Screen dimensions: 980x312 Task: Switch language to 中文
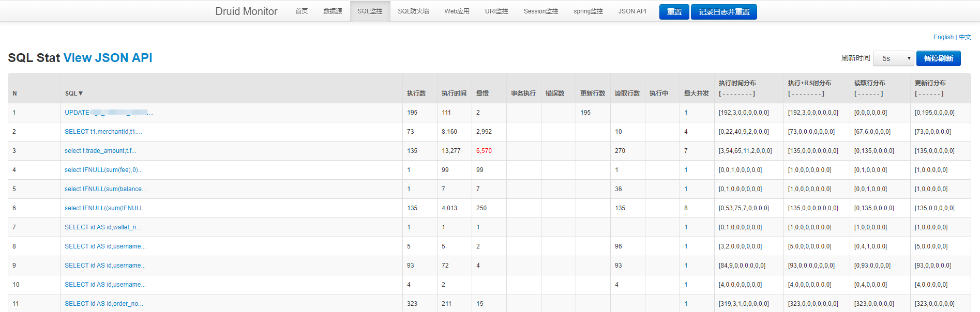pyautogui.click(x=965, y=37)
